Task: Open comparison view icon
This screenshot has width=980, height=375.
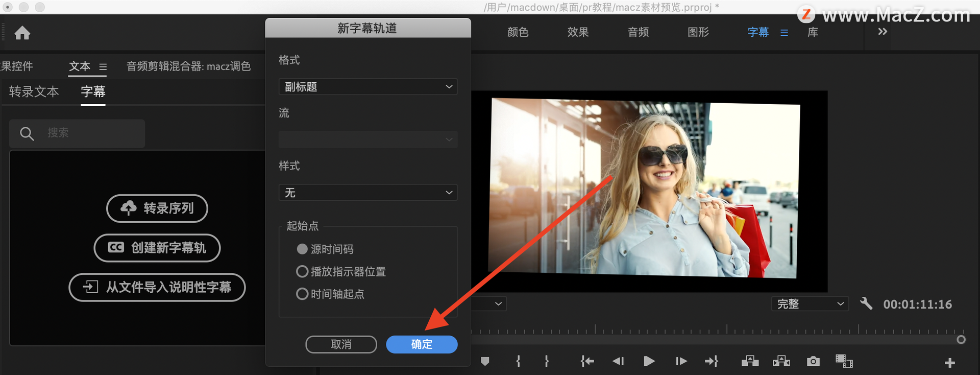Action: [844, 361]
